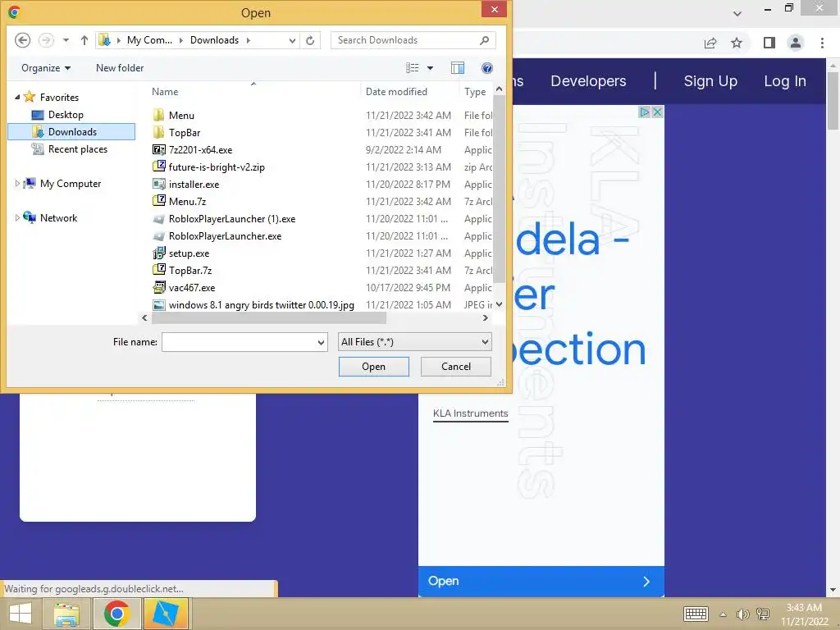Image resolution: width=840 pixels, height=630 pixels.
Task: Select vac467.exe file icon
Action: (x=158, y=287)
